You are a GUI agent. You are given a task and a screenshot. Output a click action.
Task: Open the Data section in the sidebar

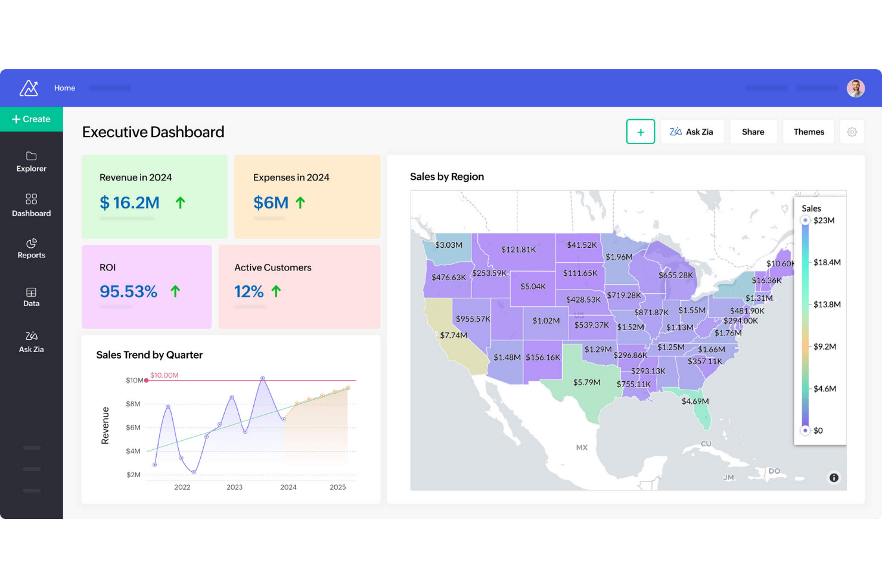click(x=31, y=296)
